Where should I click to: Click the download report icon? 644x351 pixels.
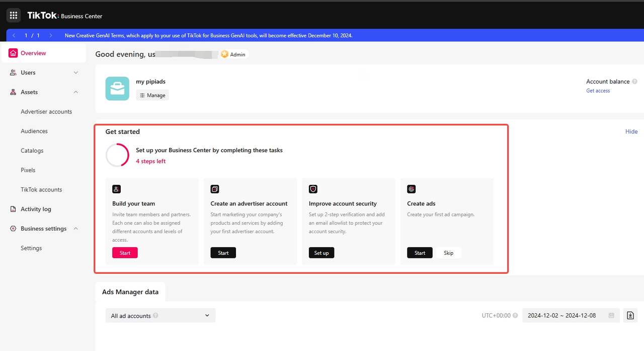(x=630, y=315)
